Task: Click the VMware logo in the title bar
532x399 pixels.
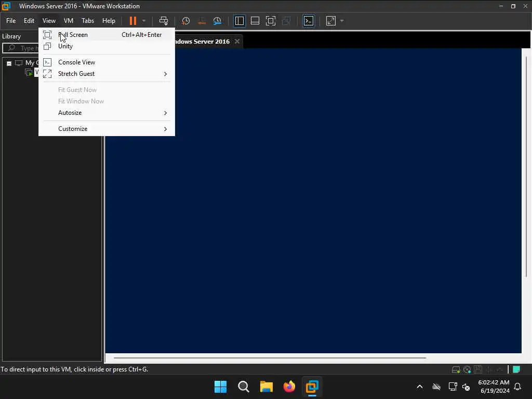Action: (6, 6)
